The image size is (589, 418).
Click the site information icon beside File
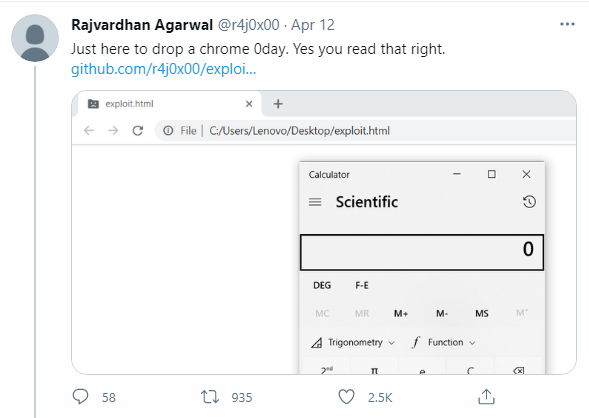click(x=168, y=131)
